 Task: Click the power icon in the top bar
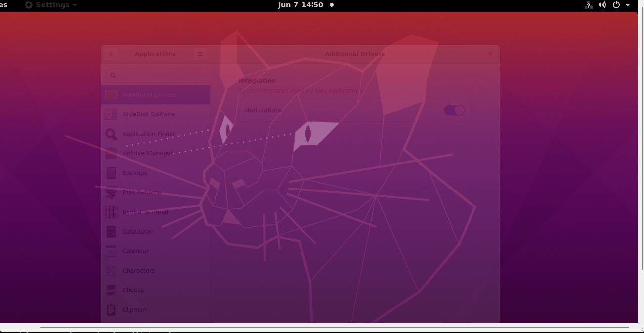coord(616,5)
